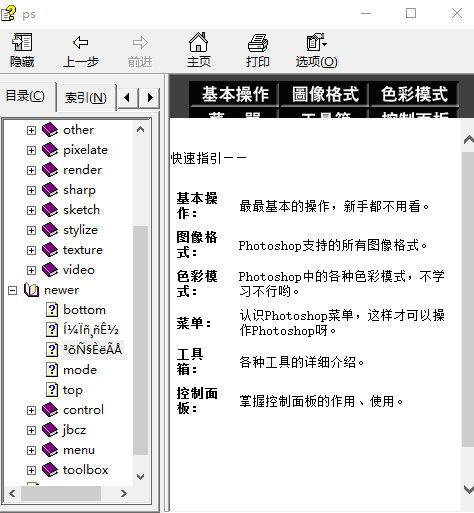Click the Hide (隐藏) toolbar icon
This screenshot has height=513, width=474.
tap(22, 42)
